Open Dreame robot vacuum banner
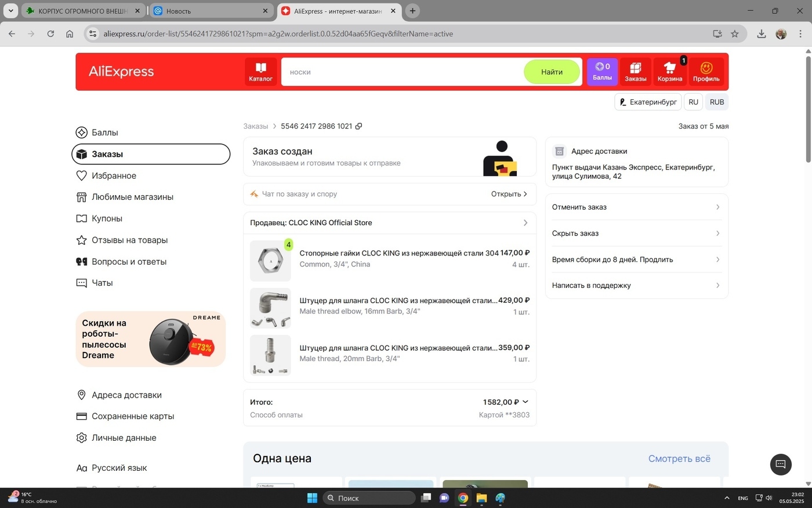The width and height of the screenshot is (812, 508). click(x=150, y=339)
